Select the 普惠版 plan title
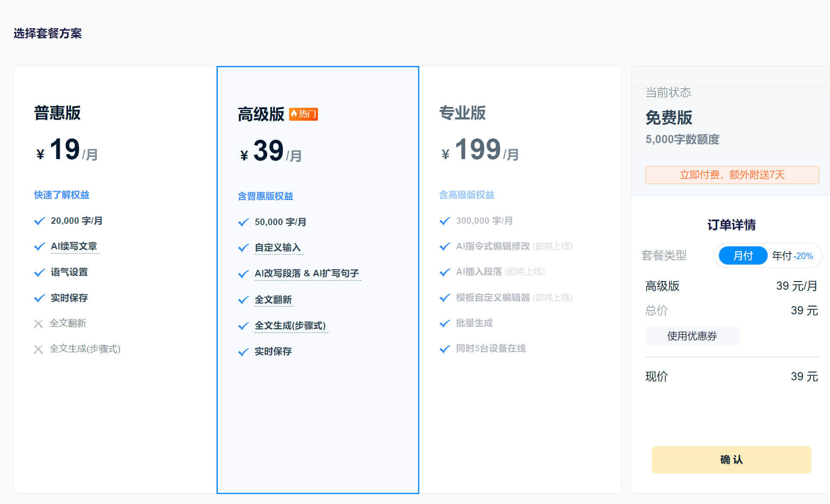This screenshot has height=504, width=830. [x=57, y=113]
